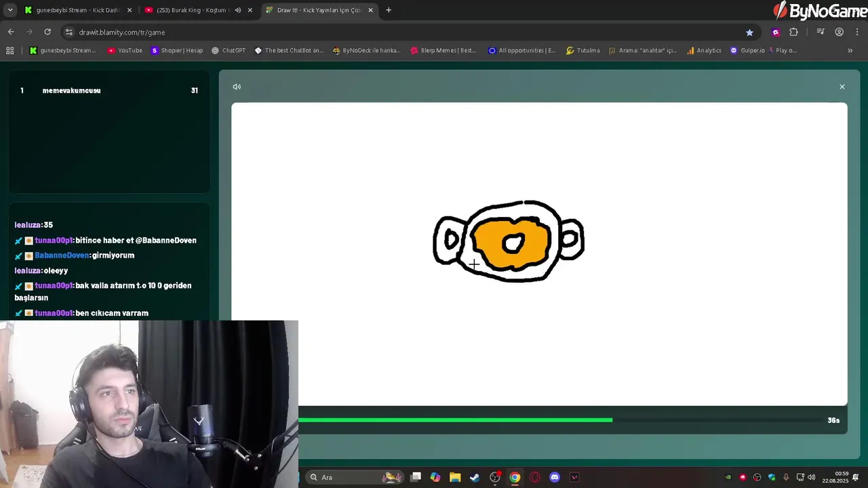Toggle the bookmark star for this page
This screenshot has width=868, height=488.
click(x=749, y=32)
